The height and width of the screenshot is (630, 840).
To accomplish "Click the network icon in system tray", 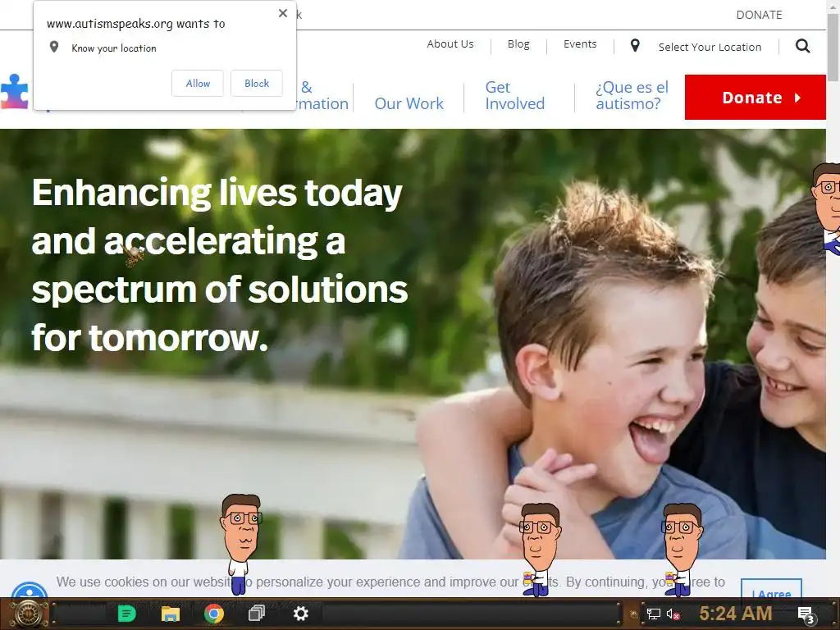I will [654, 614].
